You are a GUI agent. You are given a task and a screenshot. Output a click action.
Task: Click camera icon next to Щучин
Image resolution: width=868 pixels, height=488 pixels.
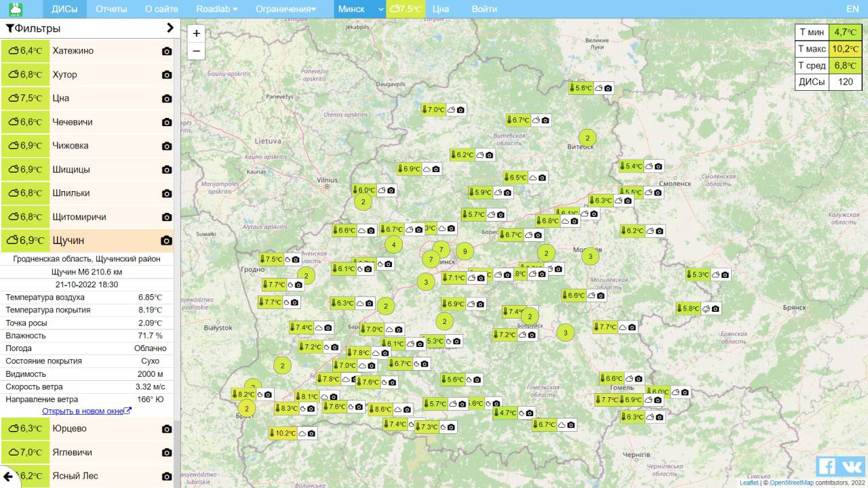[166, 241]
